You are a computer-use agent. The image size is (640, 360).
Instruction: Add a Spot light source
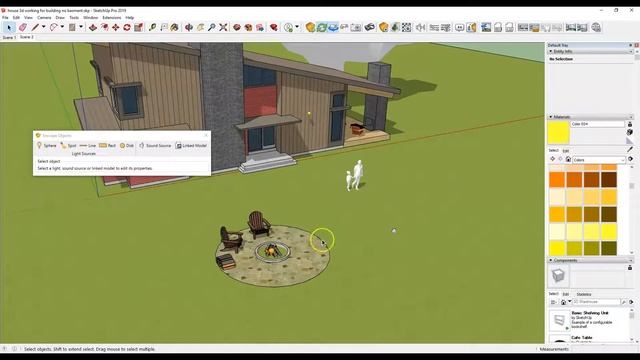point(68,145)
